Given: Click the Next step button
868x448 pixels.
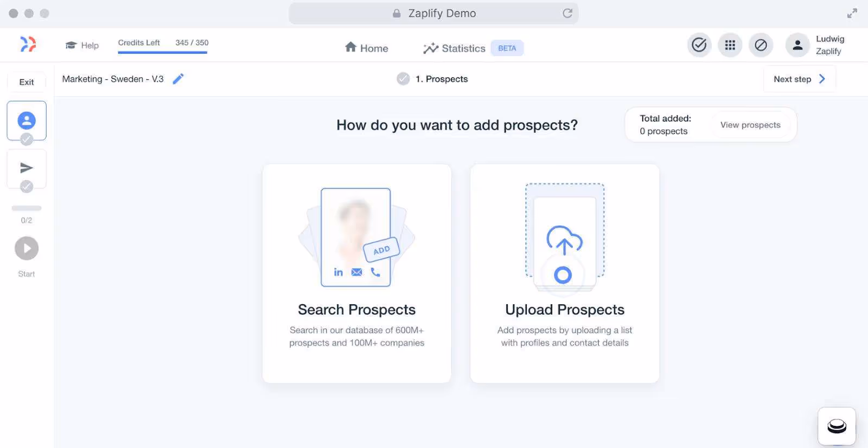Looking at the screenshot, I should (x=800, y=79).
